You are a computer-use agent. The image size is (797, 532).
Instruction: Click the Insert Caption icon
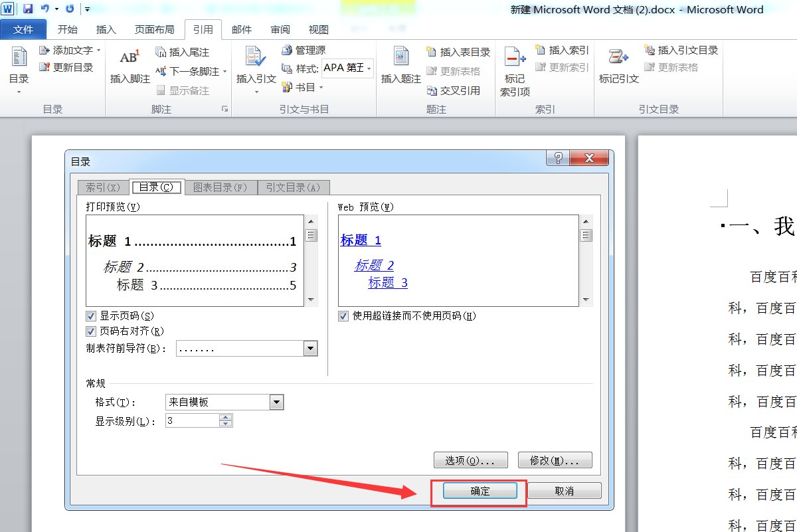400,57
